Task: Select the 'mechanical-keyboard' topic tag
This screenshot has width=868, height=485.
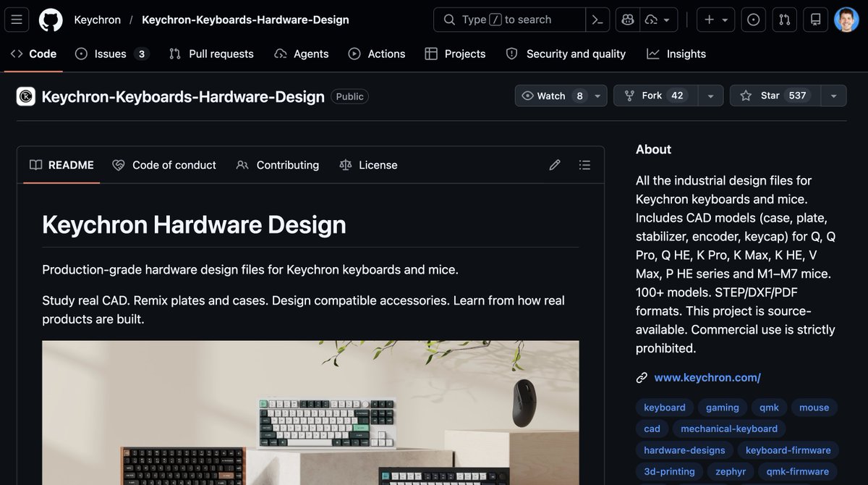Action: (x=729, y=429)
